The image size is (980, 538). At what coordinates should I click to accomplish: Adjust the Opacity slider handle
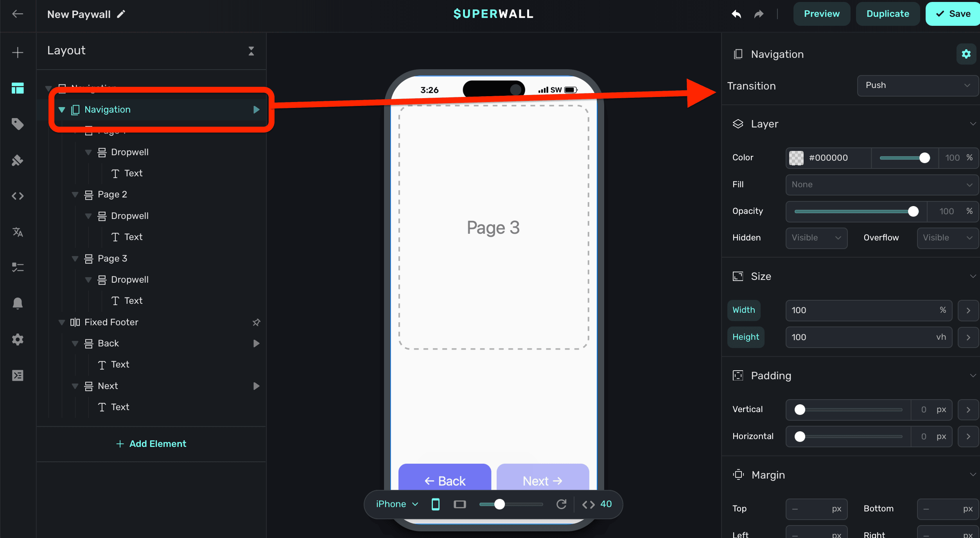coord(913,211)
